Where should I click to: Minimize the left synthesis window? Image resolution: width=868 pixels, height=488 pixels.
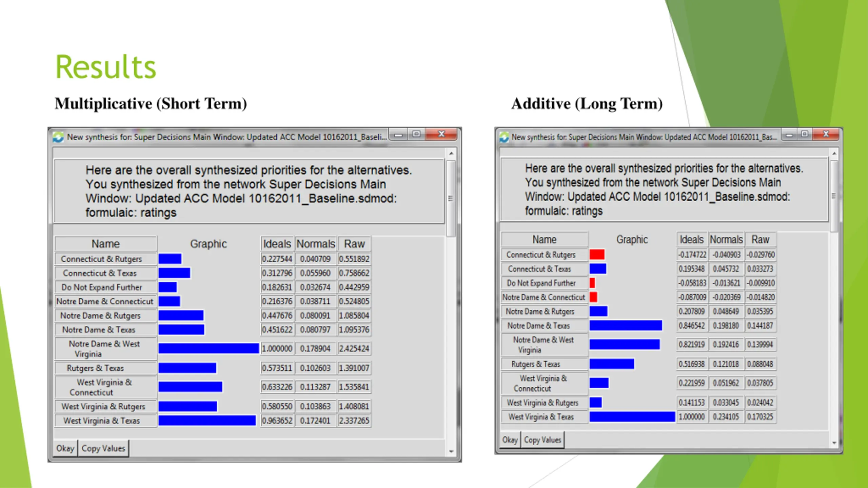398,134
